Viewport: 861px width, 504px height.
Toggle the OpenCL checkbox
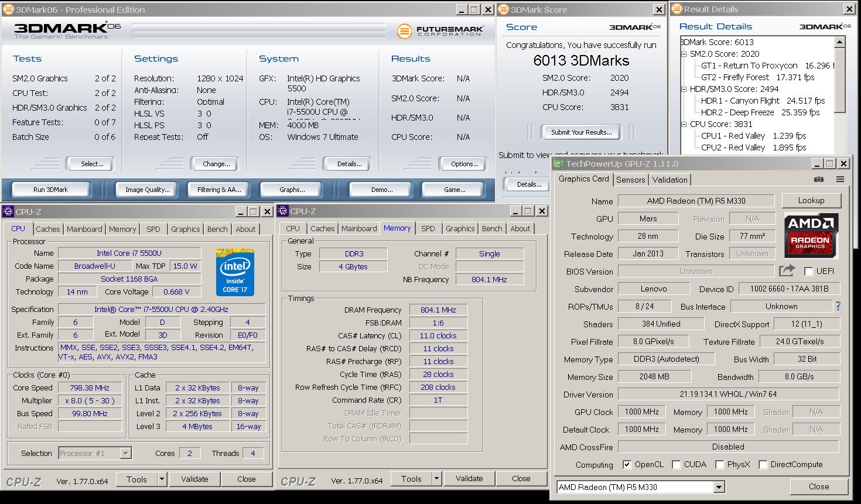pyautogui.click(x=627, y=465)
